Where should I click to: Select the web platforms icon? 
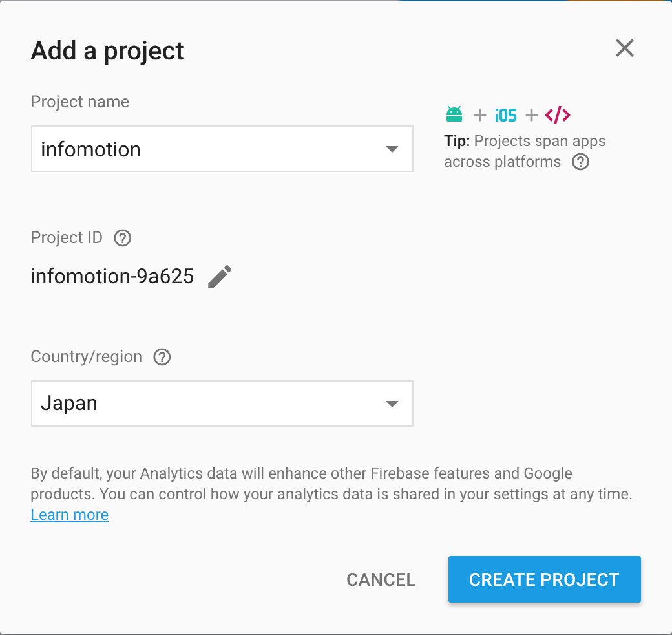(x=556, y=114)
